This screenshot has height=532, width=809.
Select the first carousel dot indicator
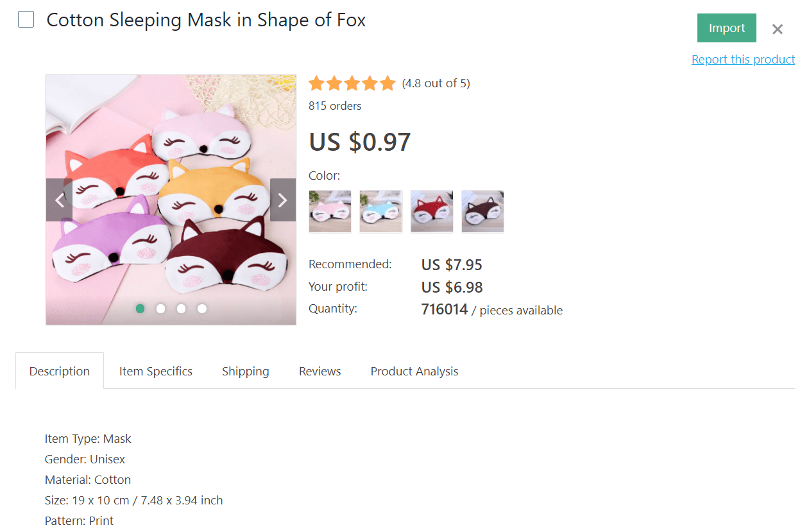(x=140, y=309)
